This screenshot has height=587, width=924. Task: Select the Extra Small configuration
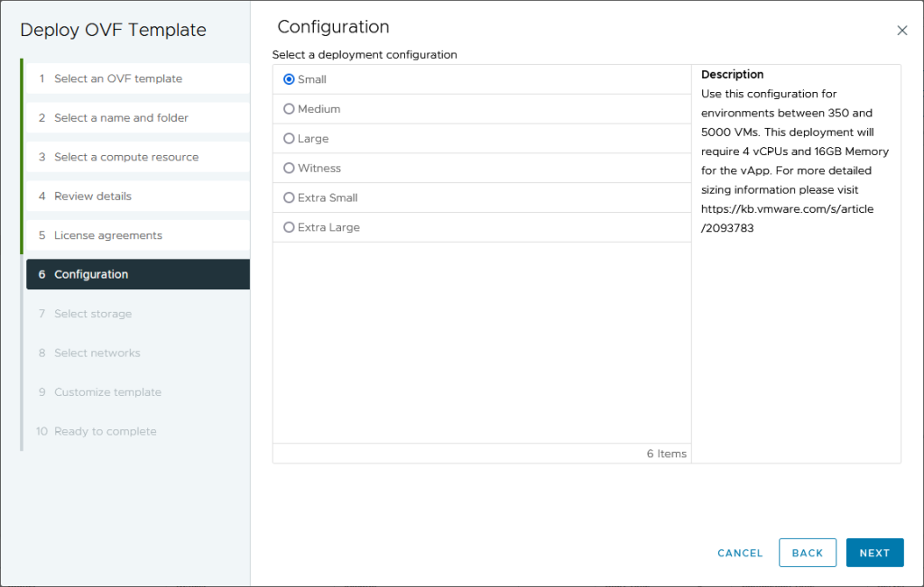point(289,197)
